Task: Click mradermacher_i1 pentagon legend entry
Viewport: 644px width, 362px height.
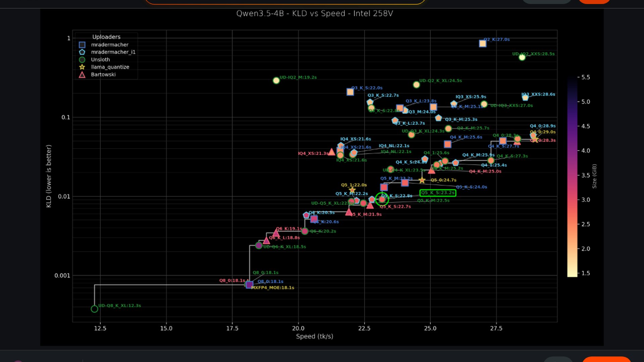Action: (x=82, y=52)
